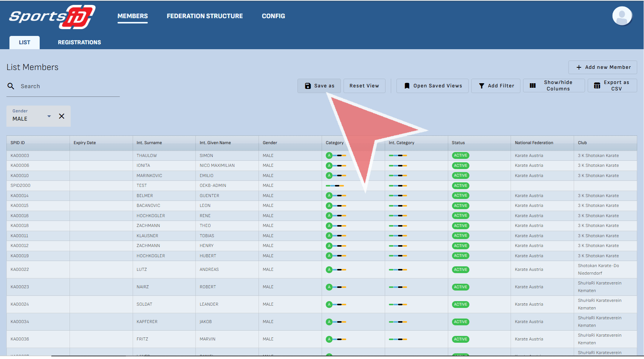Export the list as CSV

pos(612,86)
